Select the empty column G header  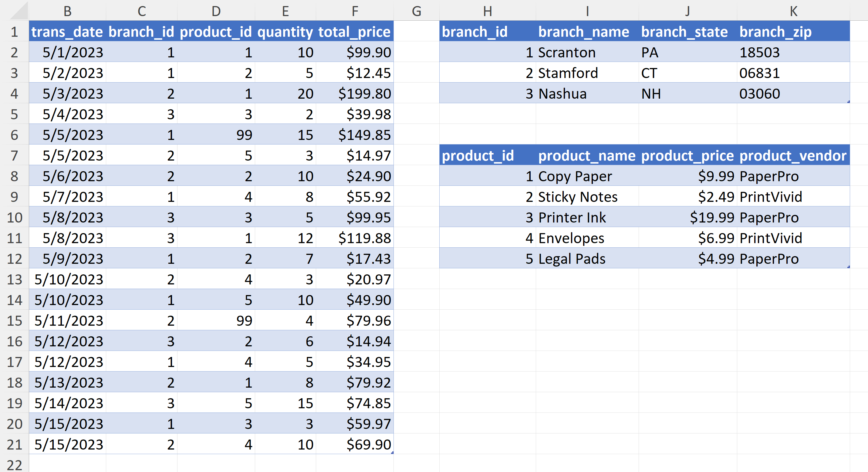pyautogui.click(x=417, y=11)
